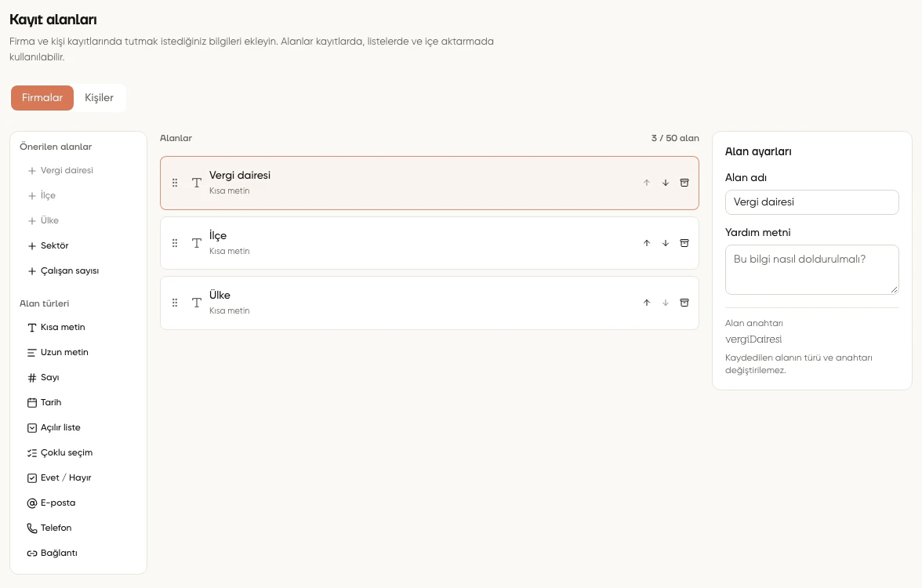
Task: Move Ülke field up with arrow
Action: (646, 303)
